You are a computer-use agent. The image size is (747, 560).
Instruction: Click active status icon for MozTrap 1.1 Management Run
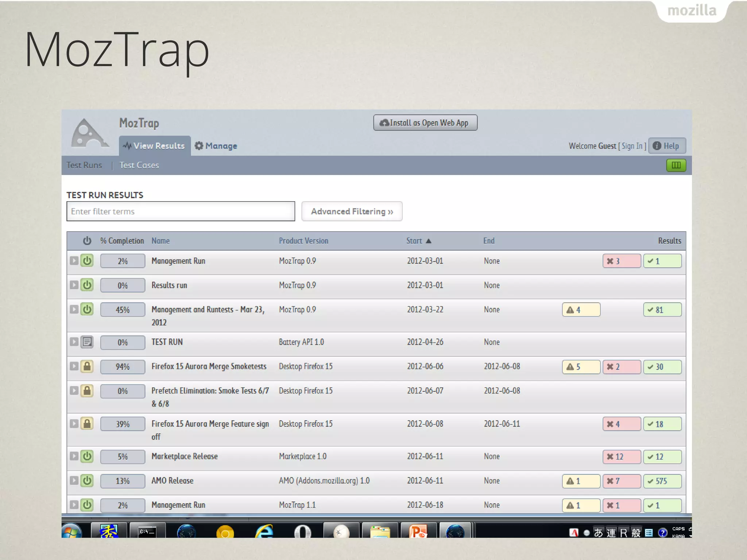[87, 505]
